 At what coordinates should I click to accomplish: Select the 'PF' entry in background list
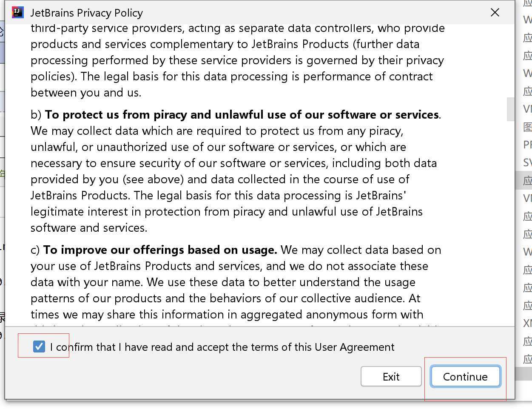click(x=527, y=145)
